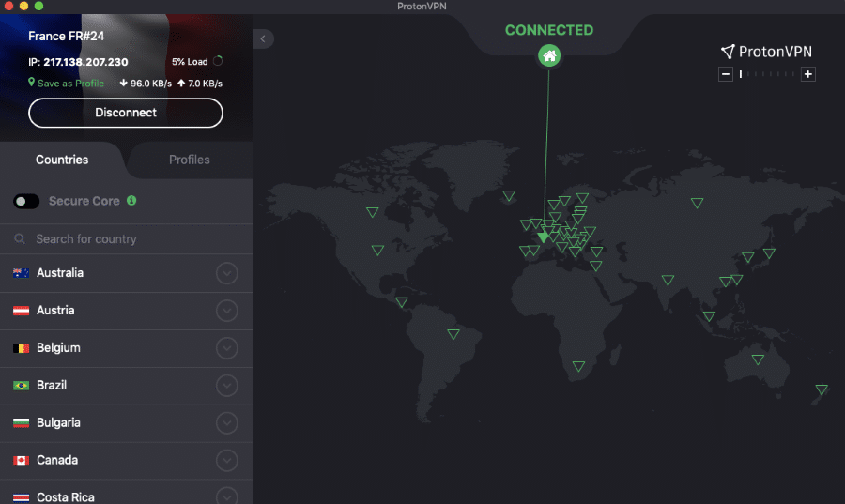Select the Israel server marker on map
845x504 pixels.
[x=595, y=266]
